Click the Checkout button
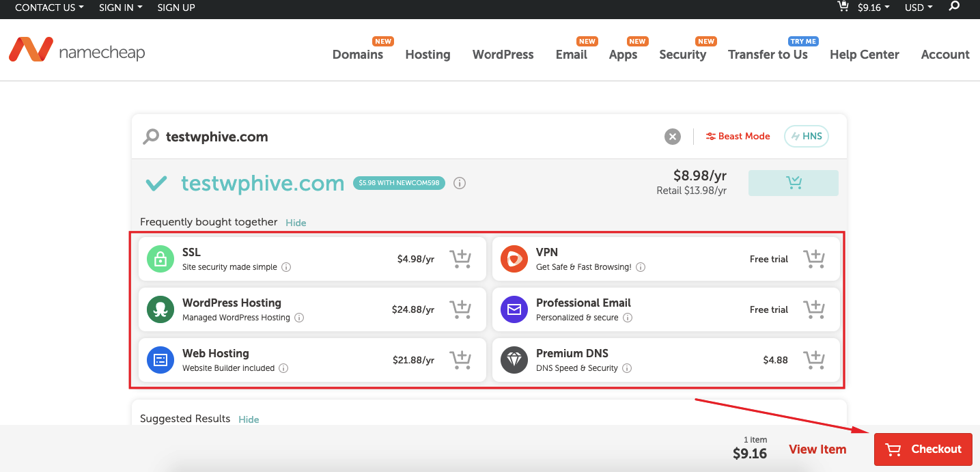980x472 pixels. (923, 449)
